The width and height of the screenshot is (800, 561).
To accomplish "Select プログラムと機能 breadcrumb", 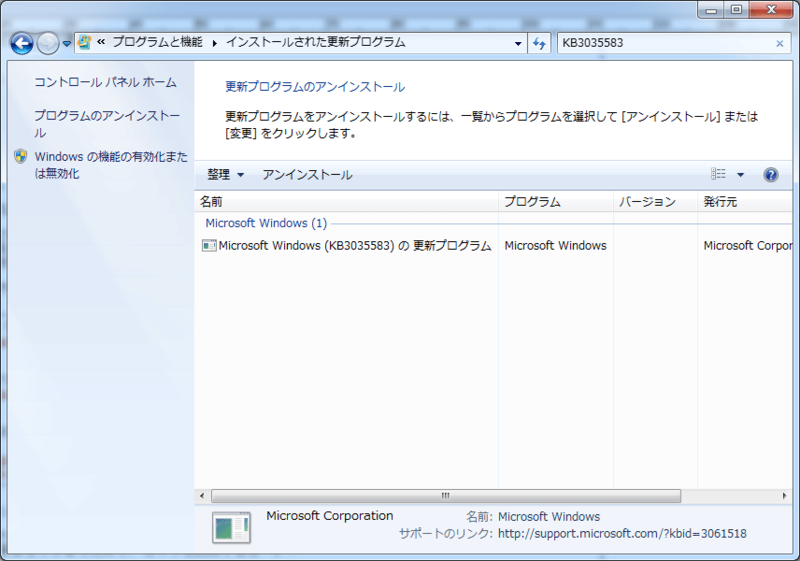I will [x=157, y=42].
